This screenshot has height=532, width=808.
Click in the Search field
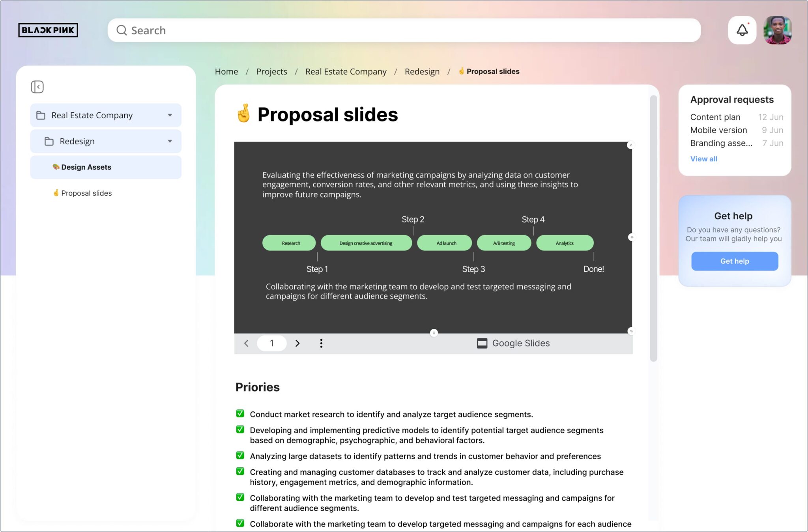click(x=404, y=30)
